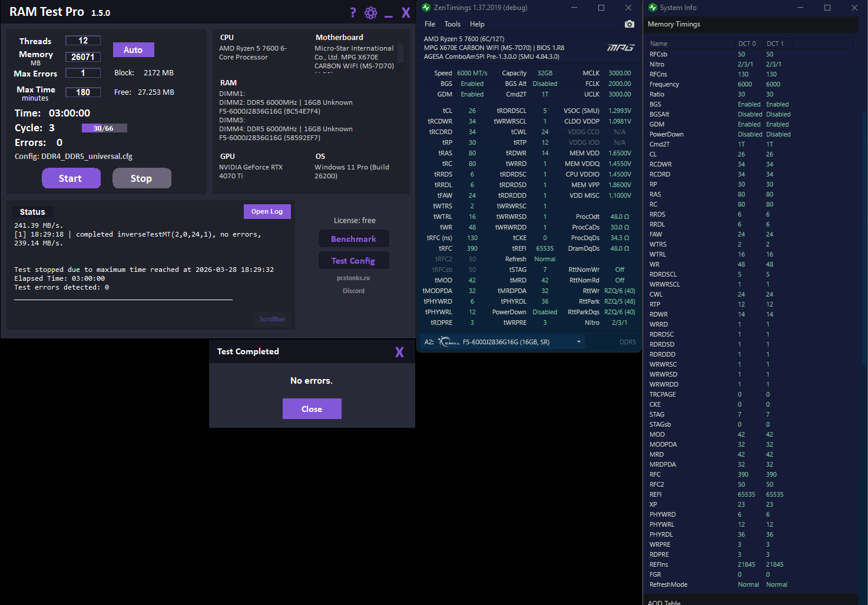The width and height of the screenshot is (868, 605).
Task: Click the Status panel heading
Action: [x=32, y=212]
